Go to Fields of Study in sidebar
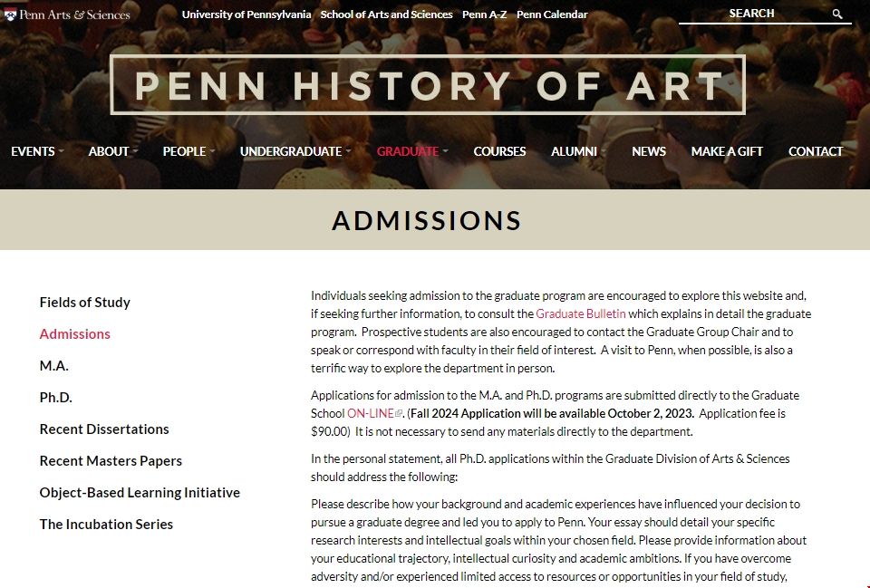 85,303
